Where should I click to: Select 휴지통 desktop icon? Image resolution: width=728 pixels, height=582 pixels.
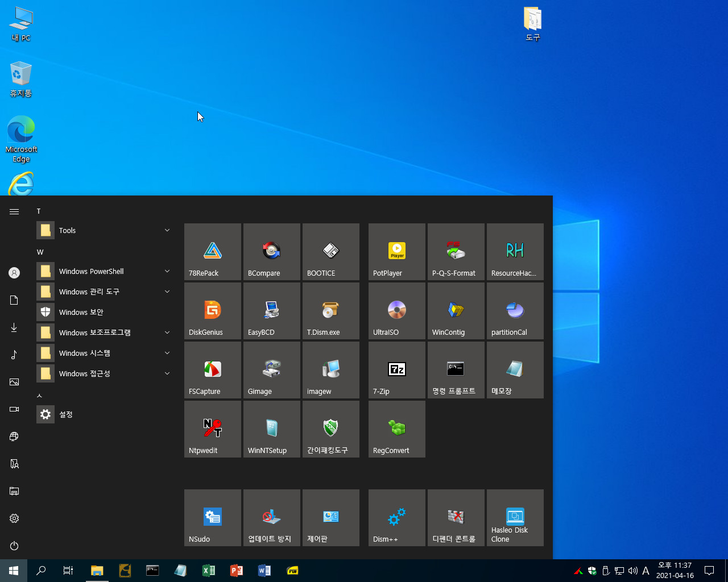[x=21, y=79]
